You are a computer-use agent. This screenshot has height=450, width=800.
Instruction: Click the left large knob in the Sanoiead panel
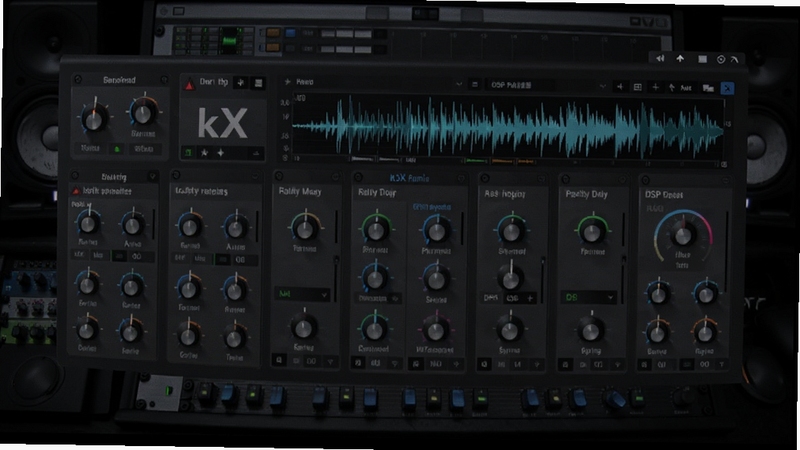pos(94,119)
